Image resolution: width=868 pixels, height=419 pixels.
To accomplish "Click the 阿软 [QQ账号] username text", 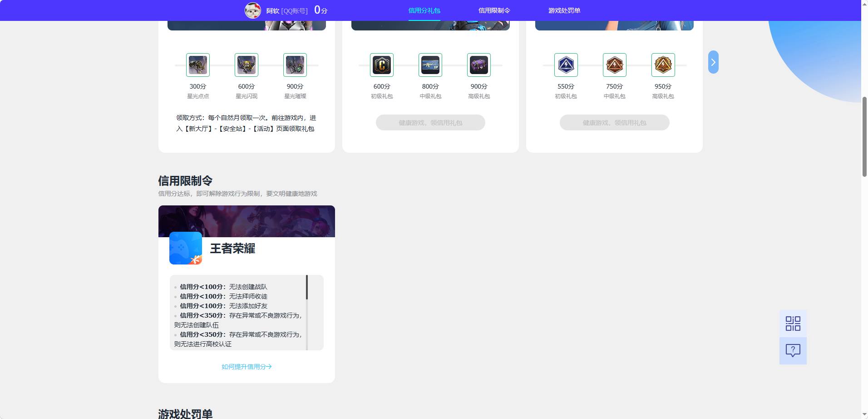I will coord(287,10).
